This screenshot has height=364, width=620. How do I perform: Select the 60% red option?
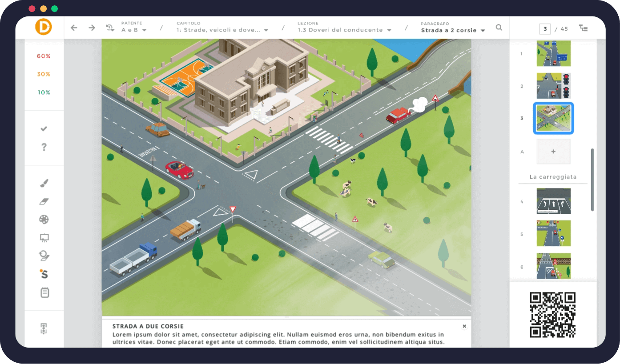click(44, 56)
